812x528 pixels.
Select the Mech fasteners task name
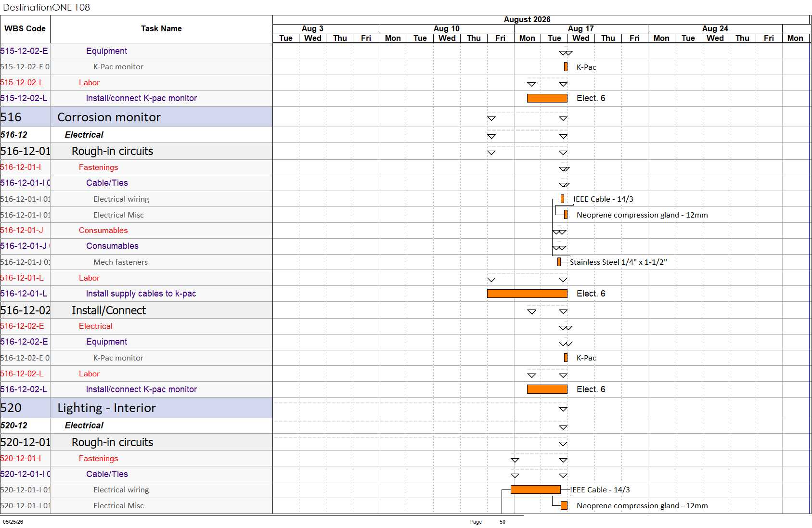(x=120, y=262)
